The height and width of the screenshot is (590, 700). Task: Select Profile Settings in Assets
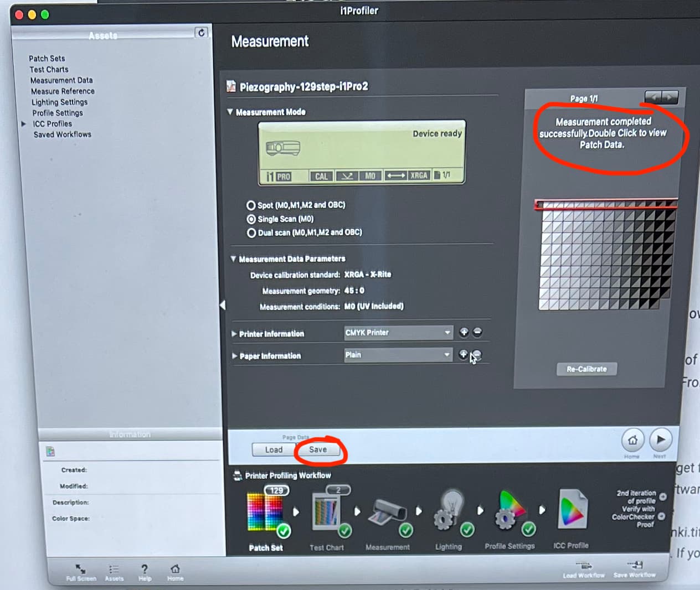pyautogui.click(x=58, y=113)
